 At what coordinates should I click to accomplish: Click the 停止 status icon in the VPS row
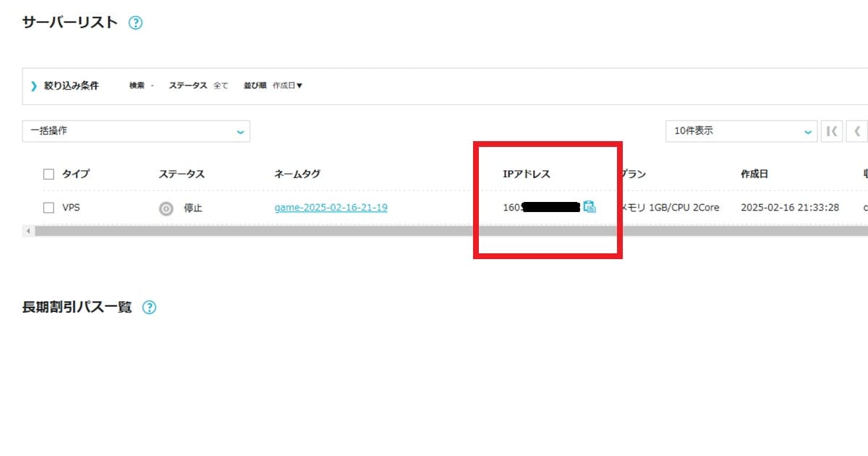(x=166, y=208)
